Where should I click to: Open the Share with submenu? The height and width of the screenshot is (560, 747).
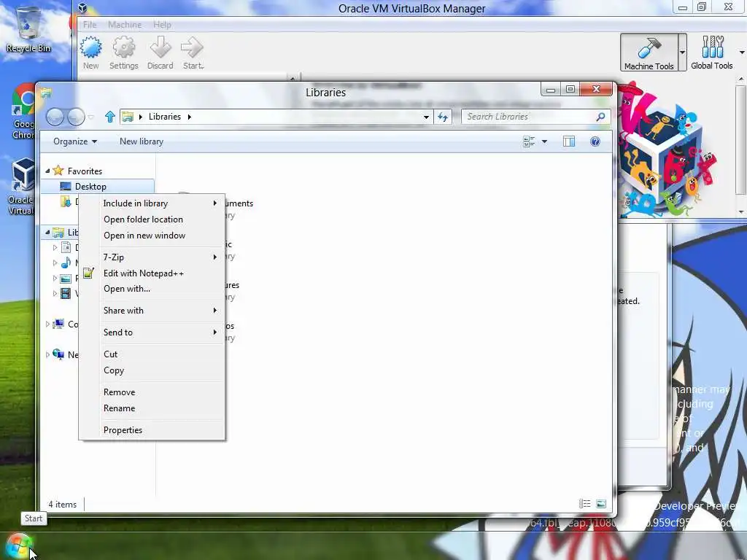tap(152, 311)
